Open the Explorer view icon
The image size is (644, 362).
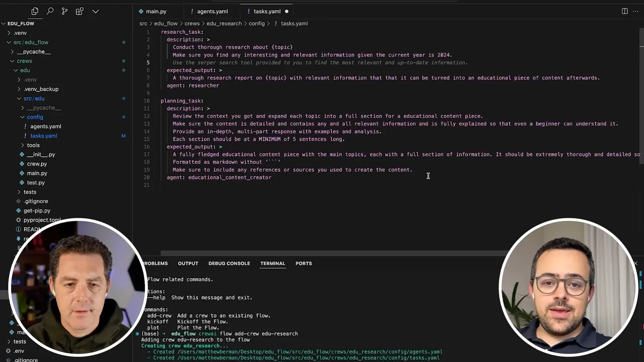click(35, 11)
